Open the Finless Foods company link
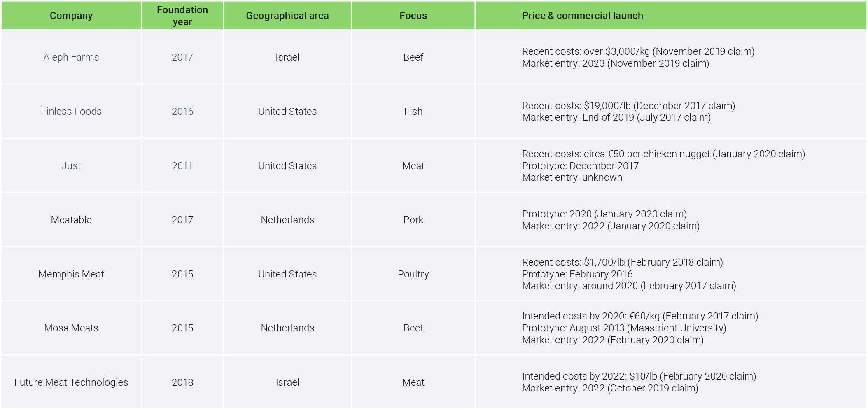 coord(71,112)
